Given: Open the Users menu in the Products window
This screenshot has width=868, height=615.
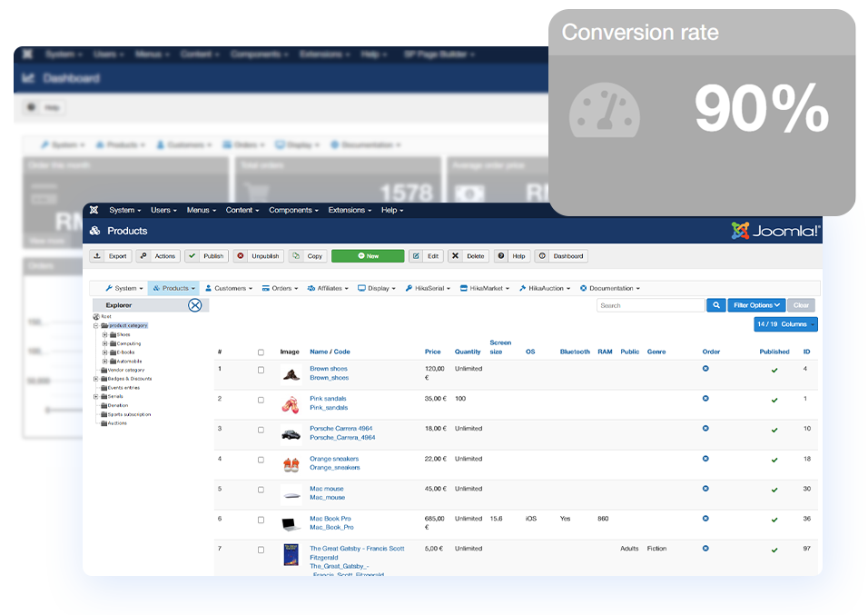Looking at the screenshot, I should click(x=163, y=210).
